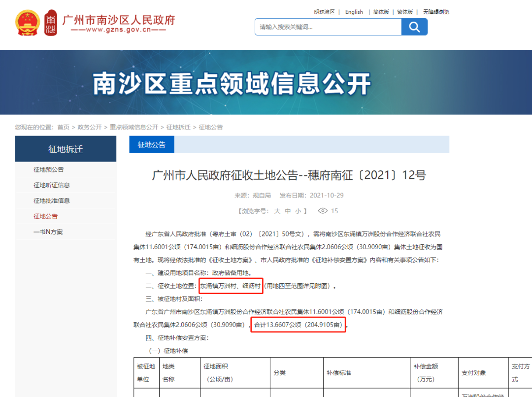Click the 三、被征地村及面积 heading
The image size is (532, 397).
[174, 298]
